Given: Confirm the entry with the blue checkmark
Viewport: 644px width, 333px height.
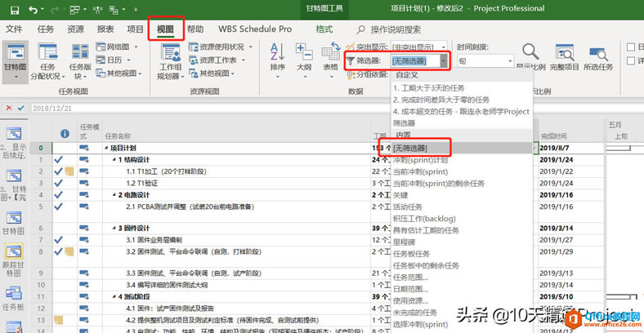Looking at the screenshot, I should click(x=21, y=108).
